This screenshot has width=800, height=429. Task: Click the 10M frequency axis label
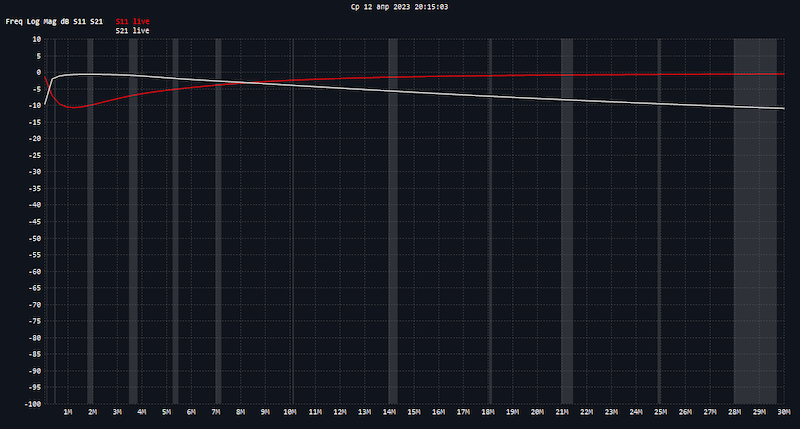pos(290,412)
